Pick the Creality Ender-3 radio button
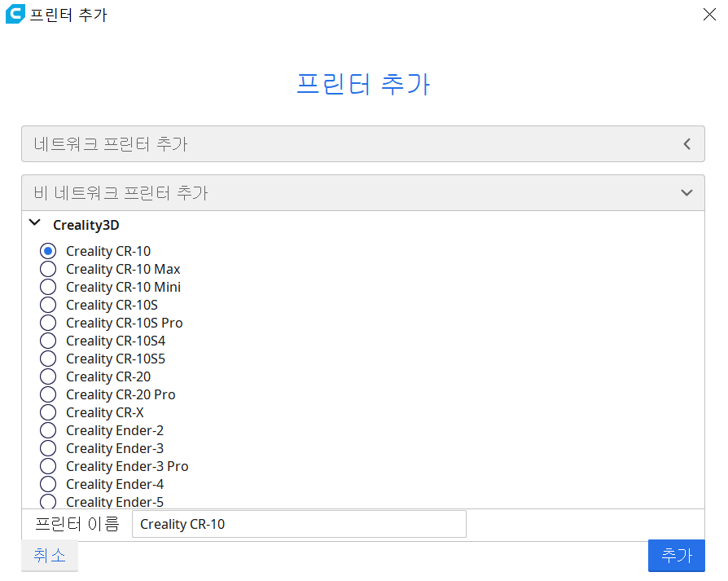 (x=48, y=449)
